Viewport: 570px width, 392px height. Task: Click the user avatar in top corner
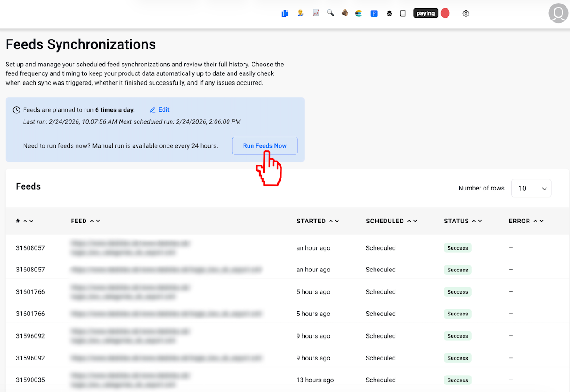click(558, 13)
